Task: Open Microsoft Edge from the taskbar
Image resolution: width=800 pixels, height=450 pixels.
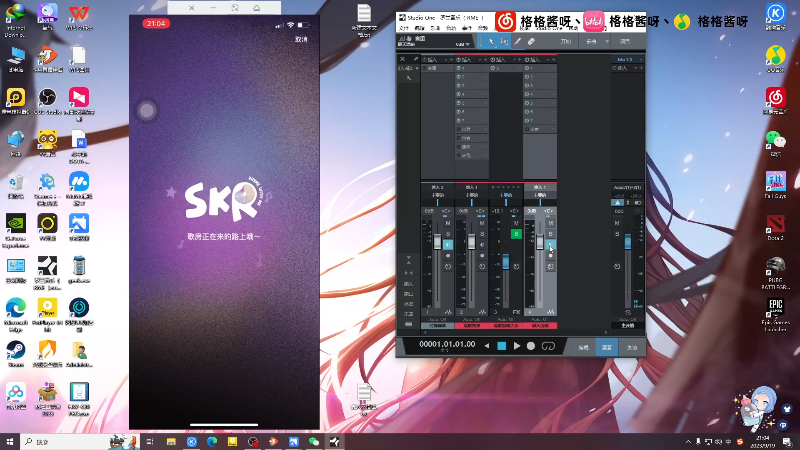Action: pos(212,441)
